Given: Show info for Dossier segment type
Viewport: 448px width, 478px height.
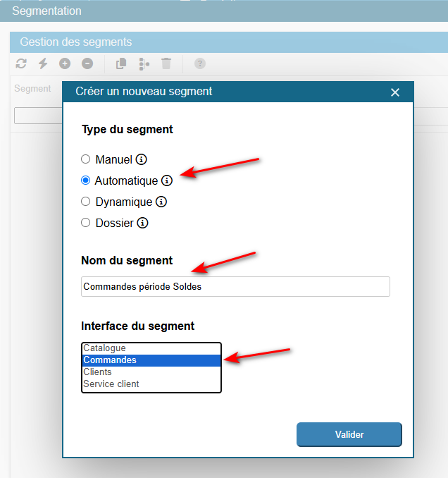Looking at the screenshot, I should click(x=142, y=223).
